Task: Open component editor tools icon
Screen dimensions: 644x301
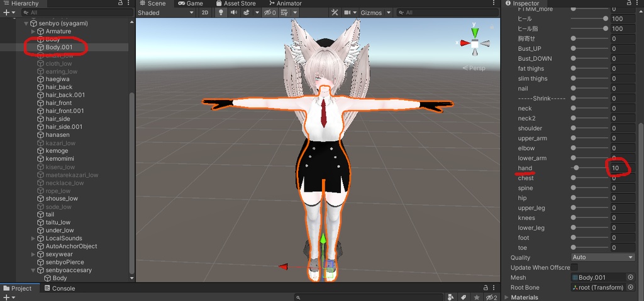Action: coord(335,13)
